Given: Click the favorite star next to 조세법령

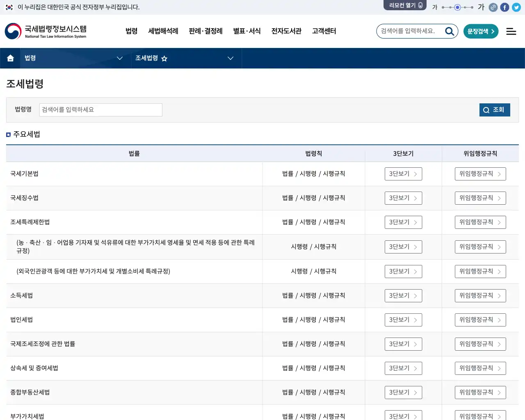Looking at the screenshot, I should [164, 58].
